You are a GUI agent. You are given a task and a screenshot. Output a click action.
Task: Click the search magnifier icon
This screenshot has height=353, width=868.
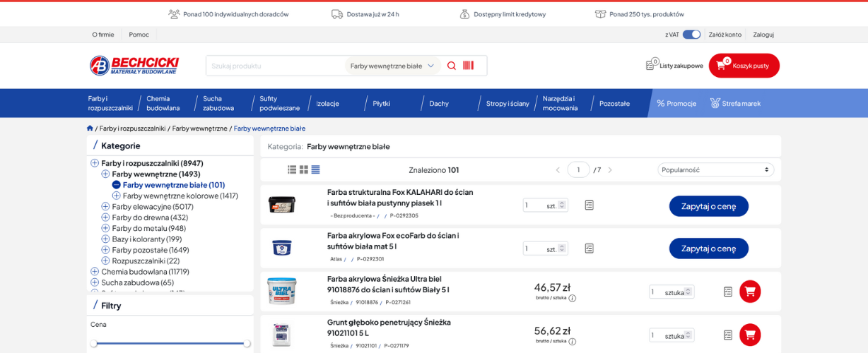(x=452, y=66)
